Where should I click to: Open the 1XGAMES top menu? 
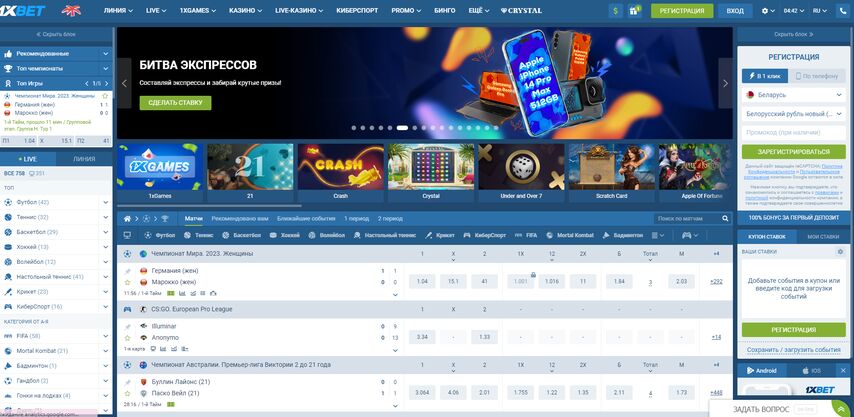[x=198, y=10]
